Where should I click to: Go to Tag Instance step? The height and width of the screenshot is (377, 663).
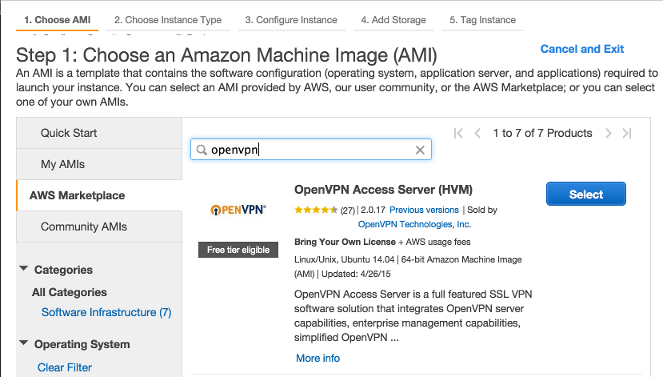(482, 20)
